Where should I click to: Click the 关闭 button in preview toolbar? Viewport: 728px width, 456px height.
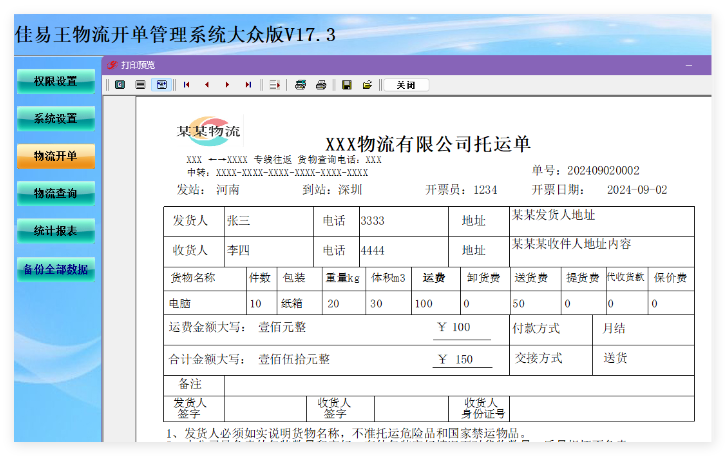pos(406,85)
